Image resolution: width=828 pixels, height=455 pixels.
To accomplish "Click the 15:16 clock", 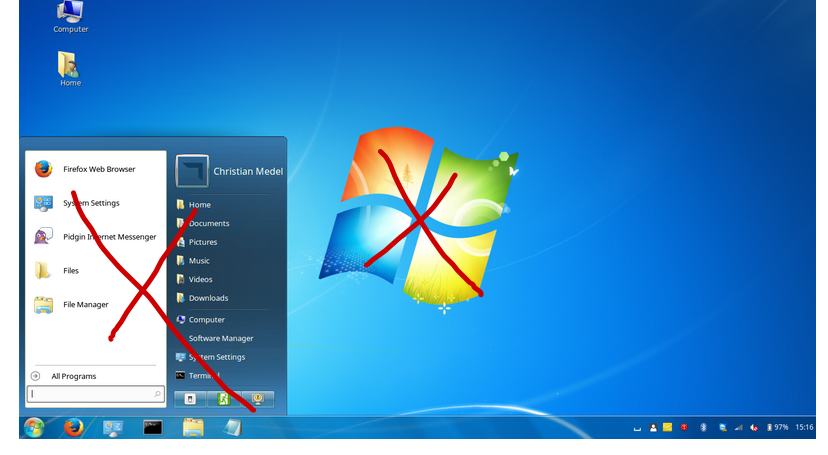I will [805, 428].
